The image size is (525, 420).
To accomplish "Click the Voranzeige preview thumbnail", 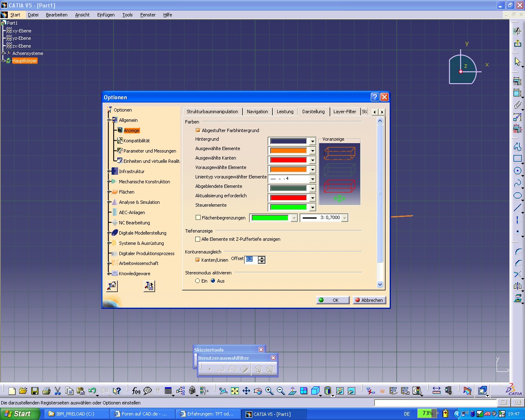I will point(340,174).
